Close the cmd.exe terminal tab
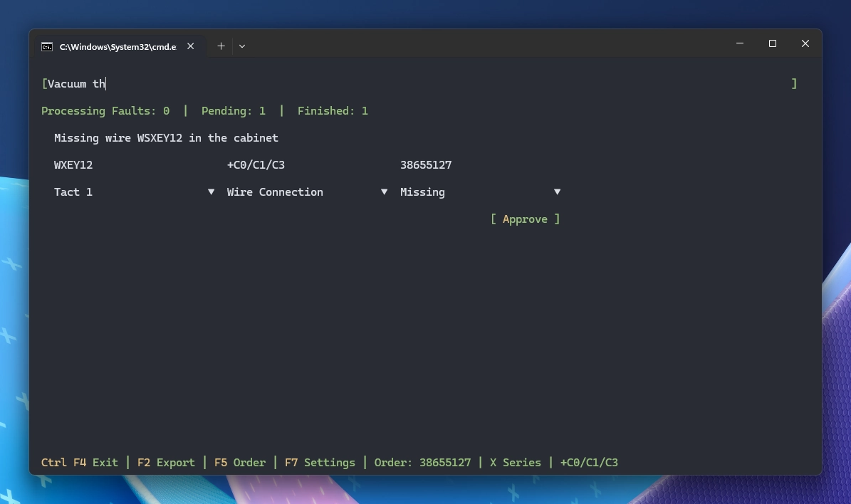851x504 pixels. pos(190,46)
